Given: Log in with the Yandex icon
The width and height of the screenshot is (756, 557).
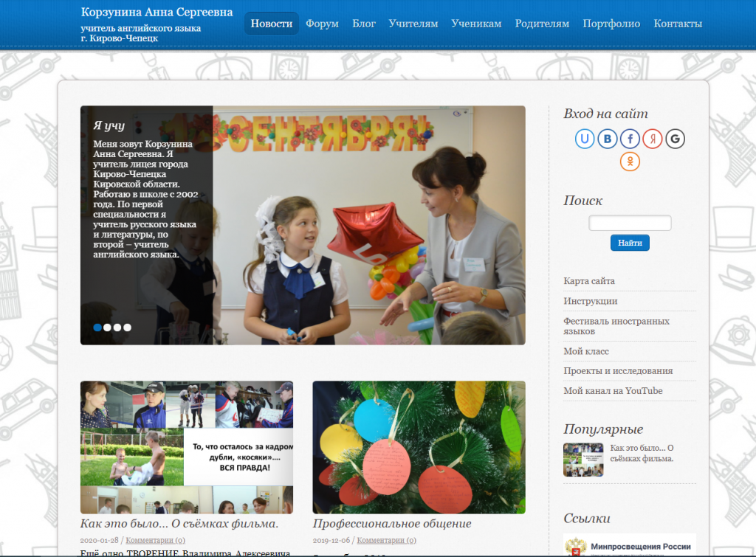Looking at the screenshot, I should pos(653,139).
